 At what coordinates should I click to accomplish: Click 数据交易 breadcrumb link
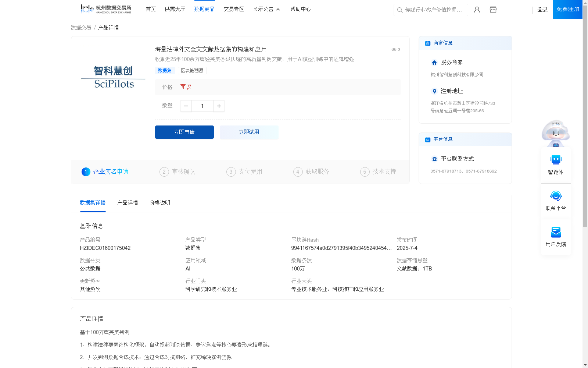81,28
